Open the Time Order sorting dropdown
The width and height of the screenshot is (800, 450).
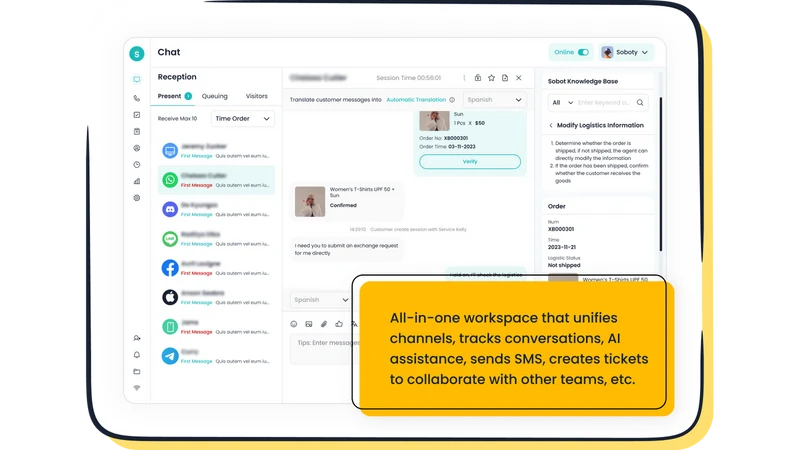pos(243,118)
